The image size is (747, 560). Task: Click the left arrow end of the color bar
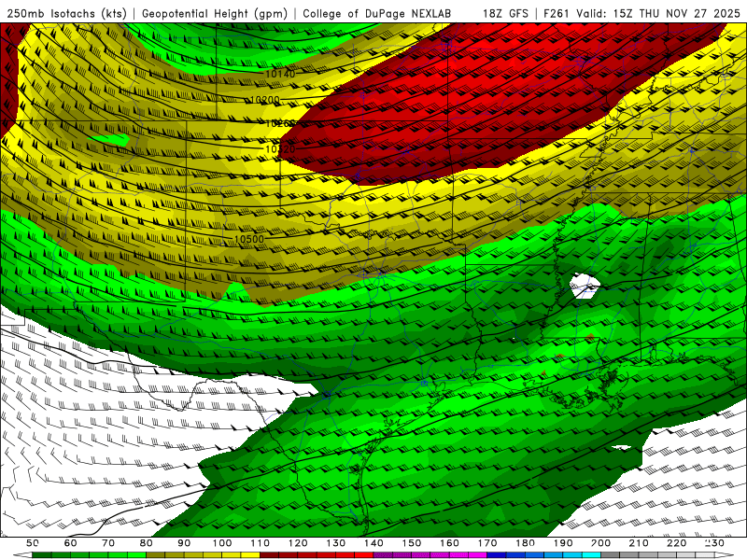(x=22, y=555)
